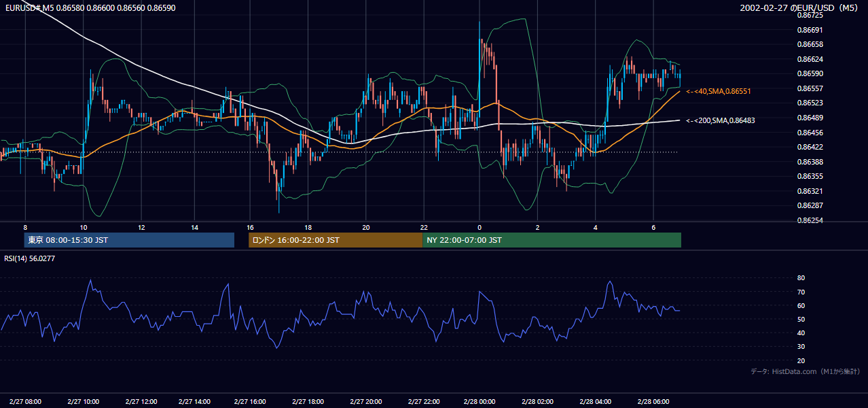Click the 2/27 16:00 time axis label
The image size is (868, 408).
click(x=251, y=402)
